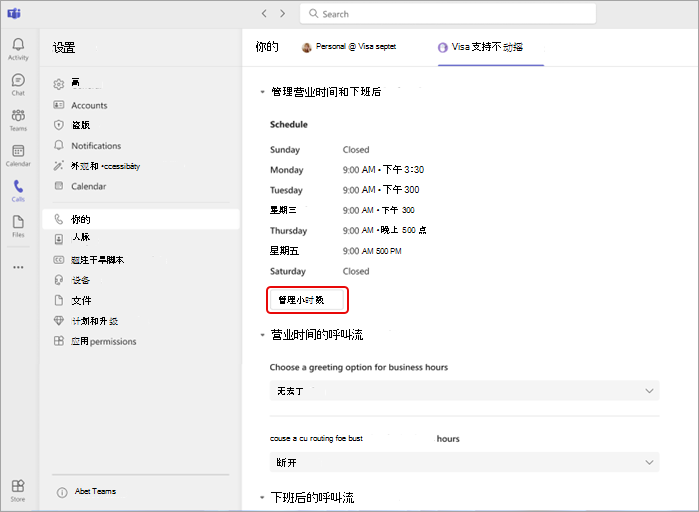This screenshot has width=699, height=512.
Task: Click the magnifier icon in Search
Action: coord(314,14)
